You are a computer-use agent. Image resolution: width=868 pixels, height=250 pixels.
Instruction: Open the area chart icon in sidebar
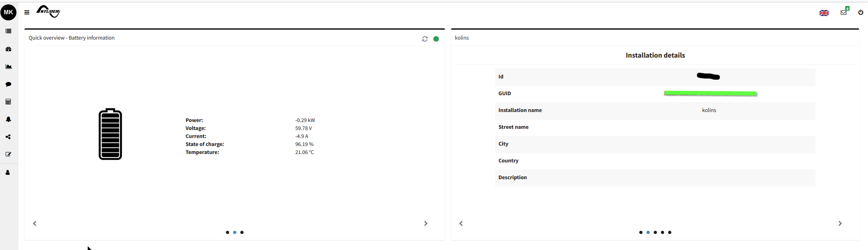click(x=8, y=67)
